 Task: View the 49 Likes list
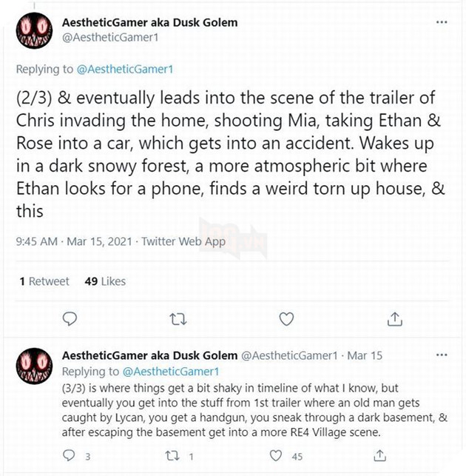click(x=106, y=281)
